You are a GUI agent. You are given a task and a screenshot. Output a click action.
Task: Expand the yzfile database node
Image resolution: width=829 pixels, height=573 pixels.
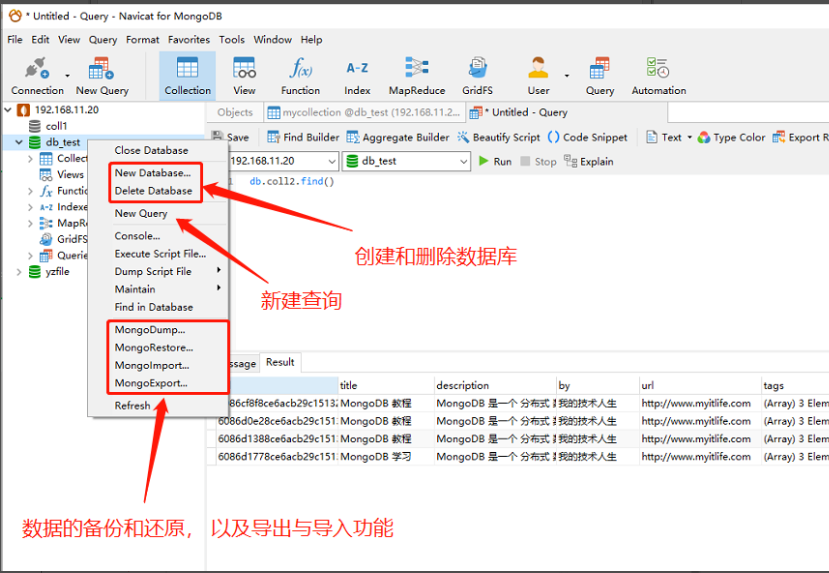[19, 272]
